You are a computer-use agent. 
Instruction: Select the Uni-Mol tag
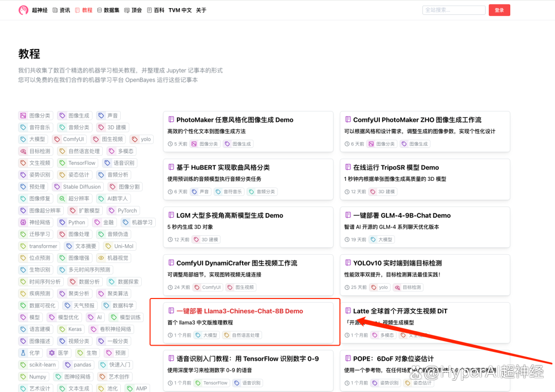(x=120, y=246)
